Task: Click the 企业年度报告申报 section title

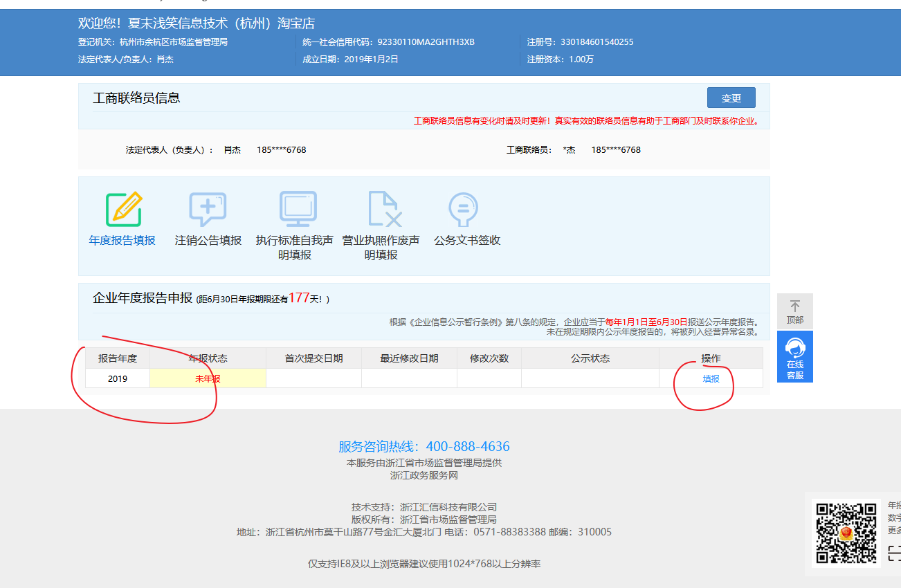Action: [x=143, y=298]
